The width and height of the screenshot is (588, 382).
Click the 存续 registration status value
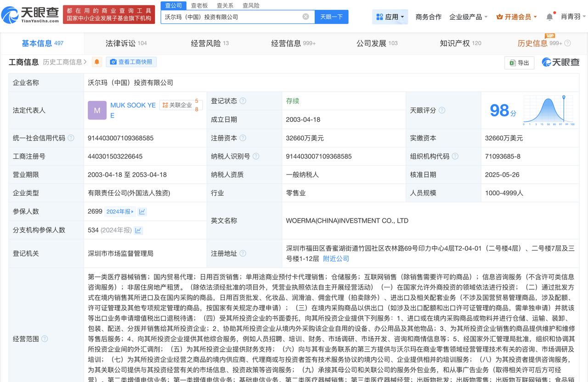click(x=293, y=101)
